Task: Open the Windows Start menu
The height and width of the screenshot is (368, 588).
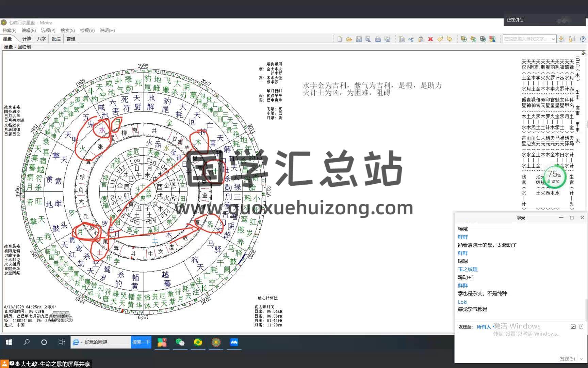Action: [9, 342]
